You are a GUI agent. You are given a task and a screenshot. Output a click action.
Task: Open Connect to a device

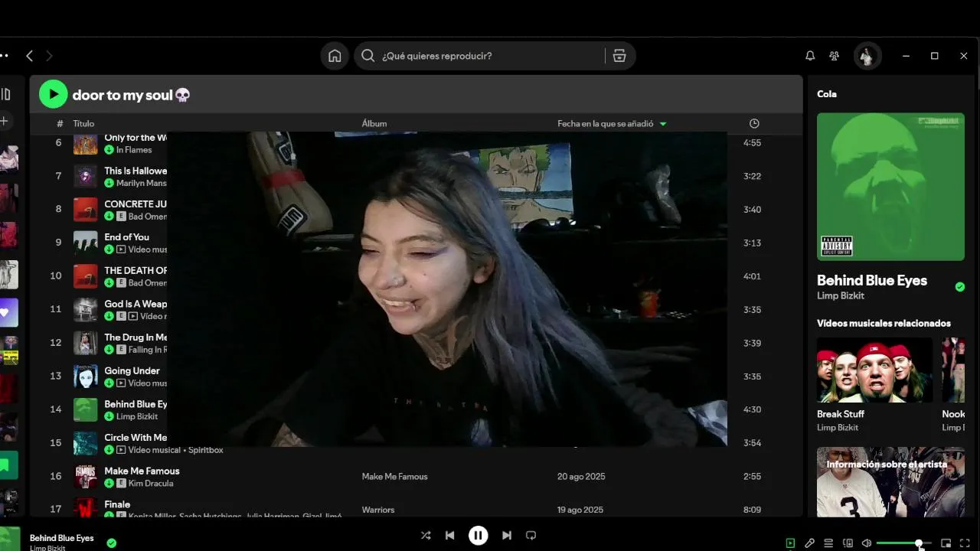click(x=848, y=543)
